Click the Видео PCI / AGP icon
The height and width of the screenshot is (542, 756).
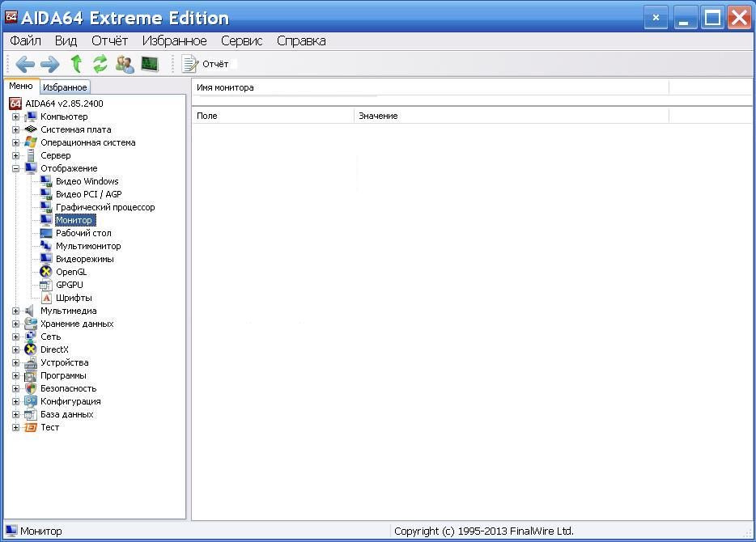(x=46, y=194)
